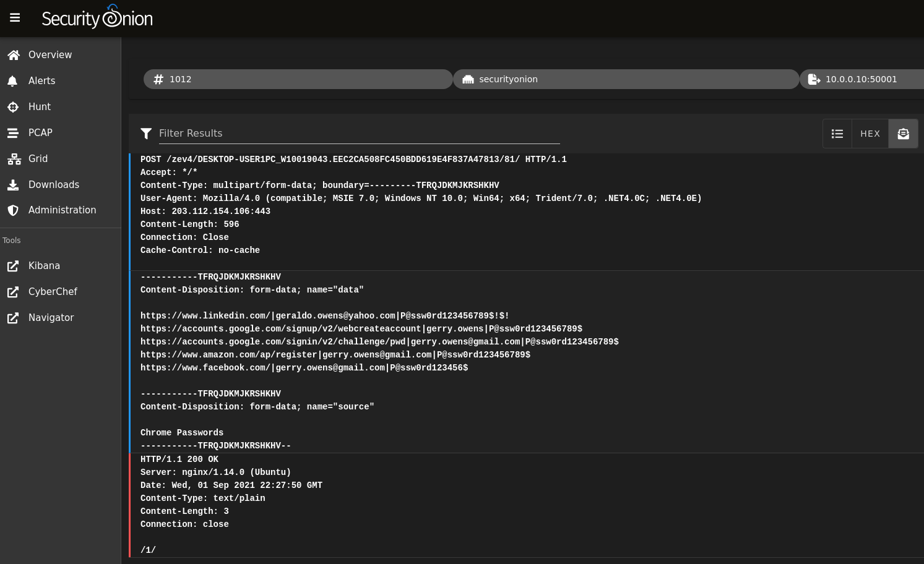Click the Kibana external-link icon
The image size is (924, 564).
click(13, 266)
